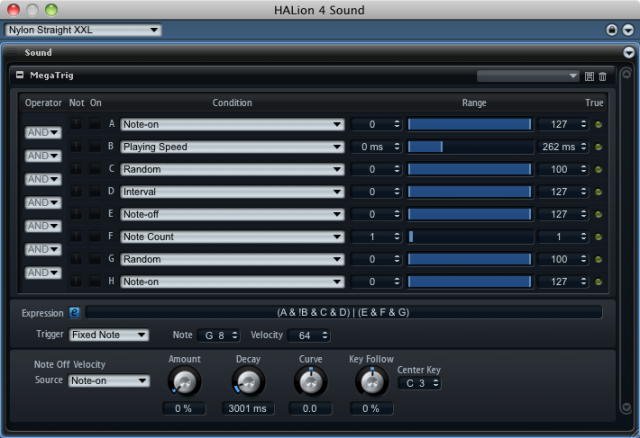Open the Trigger Fixed Note dropdown
This screenshot has width=640, height=438.
click(x=109, y=335)
